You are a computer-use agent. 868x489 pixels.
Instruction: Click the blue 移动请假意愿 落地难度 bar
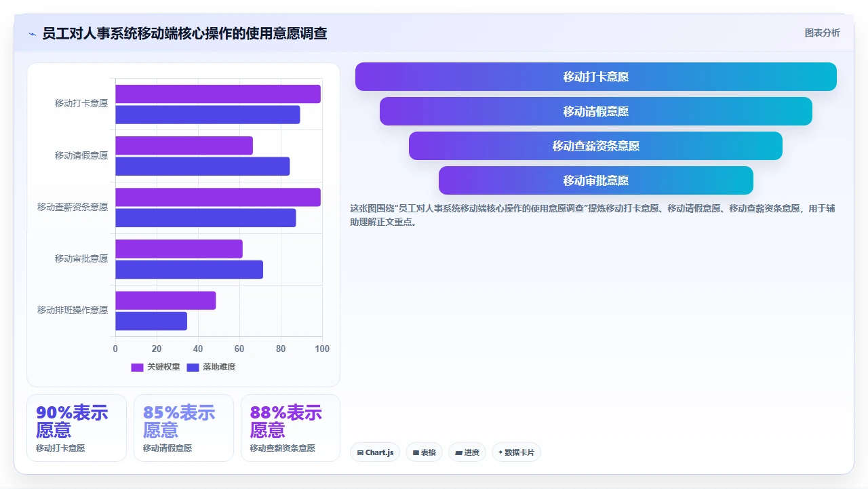pyautogui.click(x=202, y=166)
